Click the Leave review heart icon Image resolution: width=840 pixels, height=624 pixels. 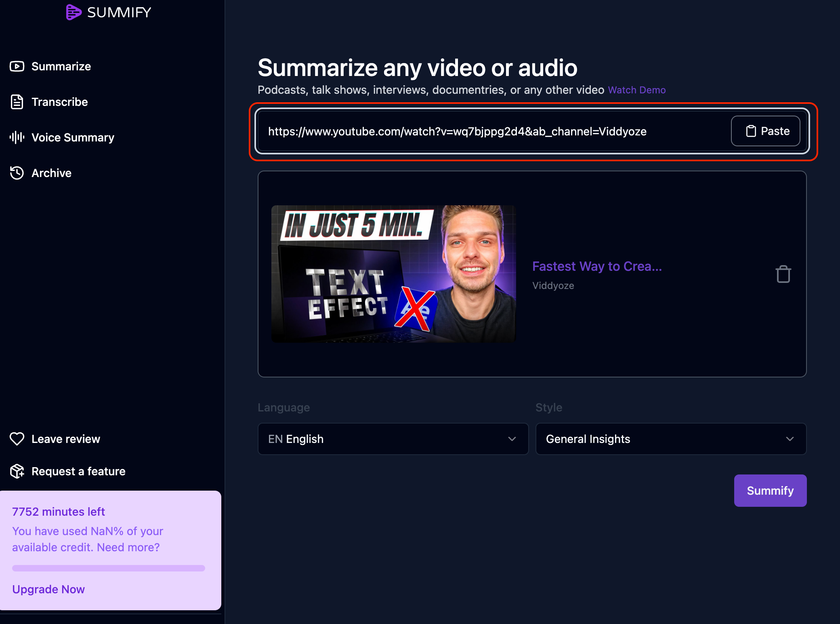point(17,439)
